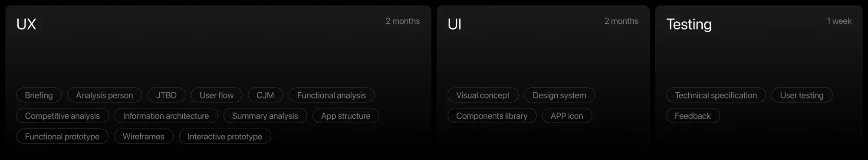Viewport: 868px width, 160px height.
Task: Click the App structure tag
Action: coord(346,116)
